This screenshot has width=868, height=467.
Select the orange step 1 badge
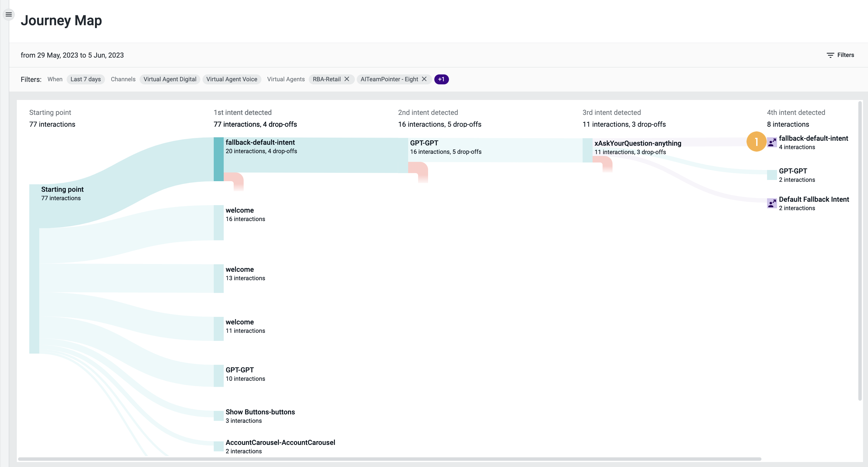(x=757, y=142)
